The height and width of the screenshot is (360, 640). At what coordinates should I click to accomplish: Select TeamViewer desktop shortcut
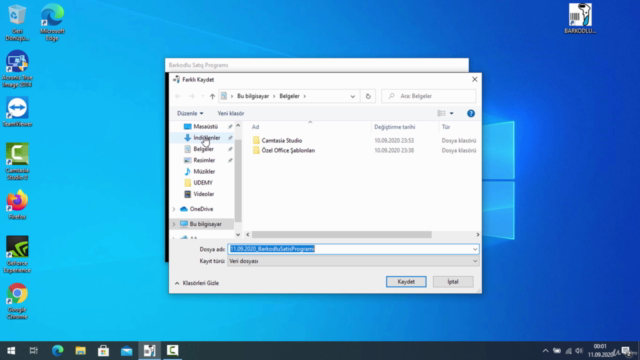[x=17, y=112]
